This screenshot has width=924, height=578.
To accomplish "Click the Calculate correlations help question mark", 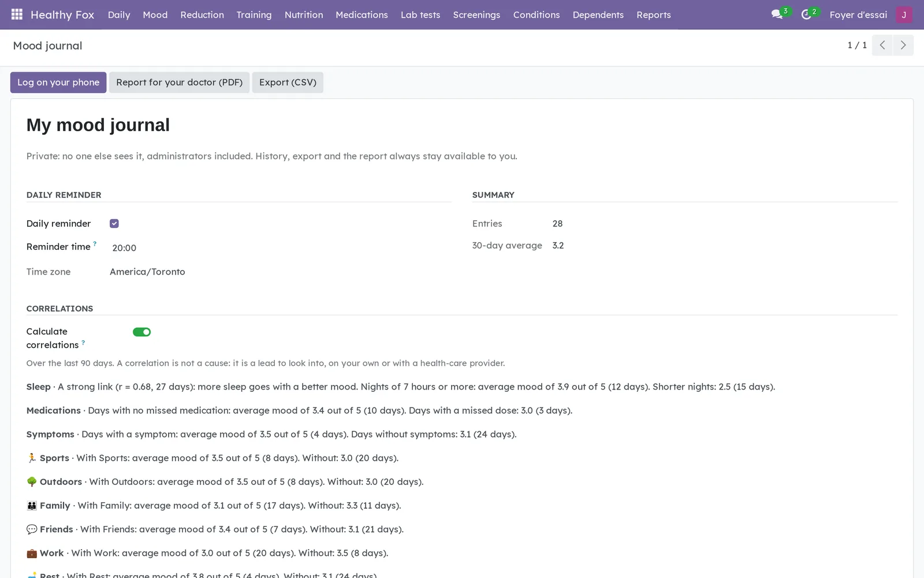I will click(x=83, y=342).
